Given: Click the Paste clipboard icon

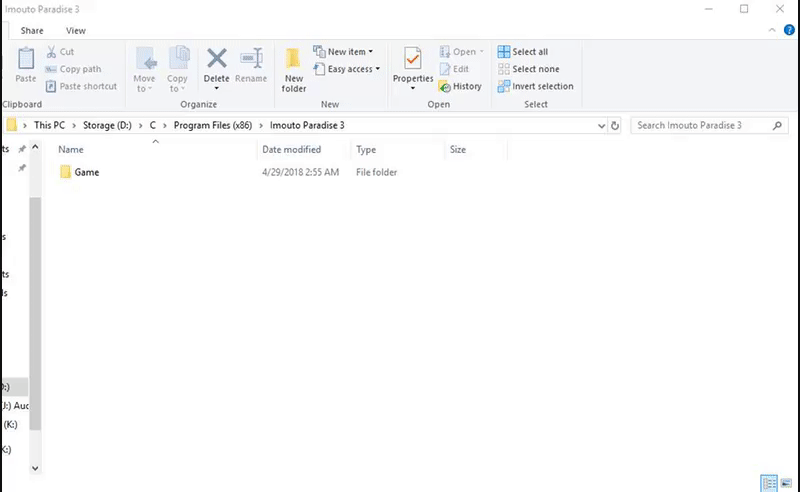Looking at the screenshot, I should point(26,59).
